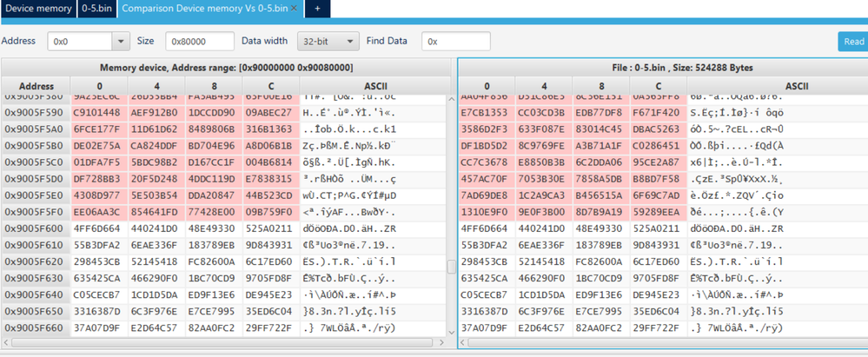Click memory device scrollbar down arrow
Viewport: 868px width, 357px height.
(x=452, y=332)
